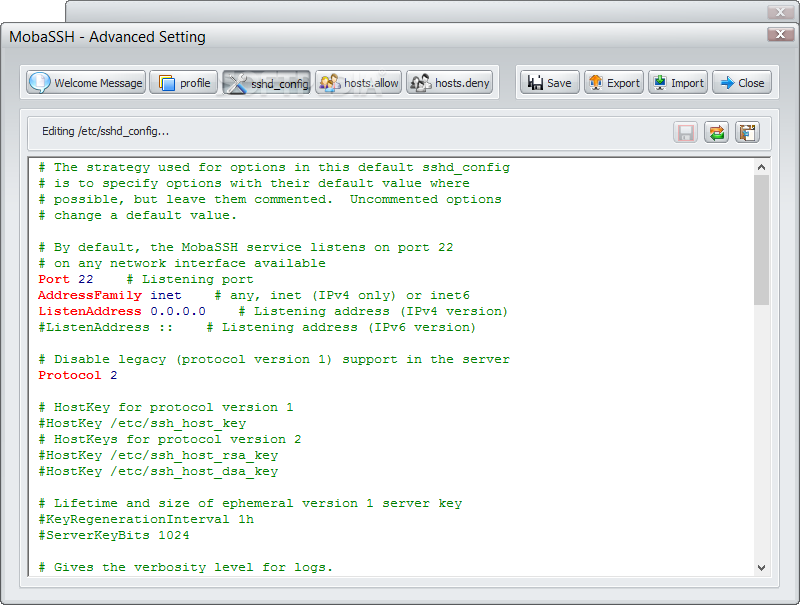
Task: Click the scrollbar down arrow
Action: 761,567
